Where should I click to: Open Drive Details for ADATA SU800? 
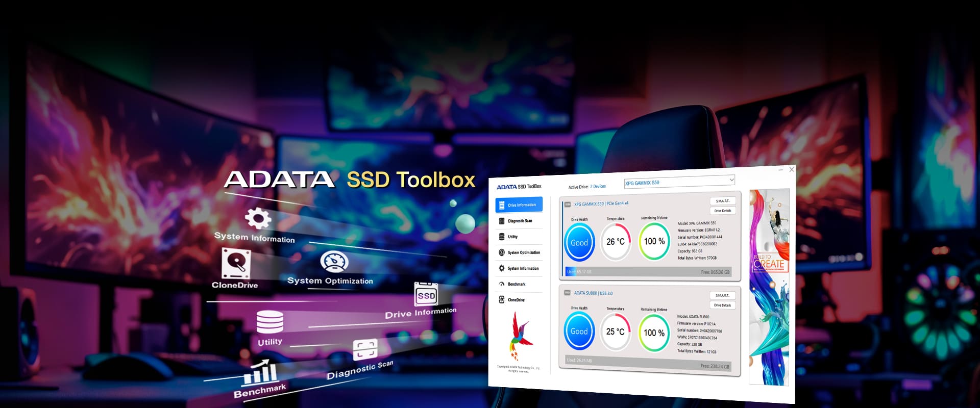722,305
